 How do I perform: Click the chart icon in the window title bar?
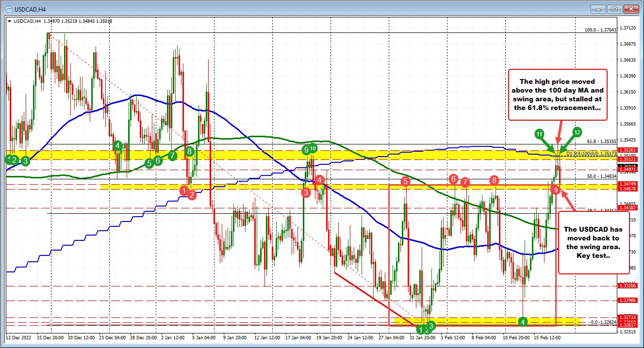coord(8,9)
